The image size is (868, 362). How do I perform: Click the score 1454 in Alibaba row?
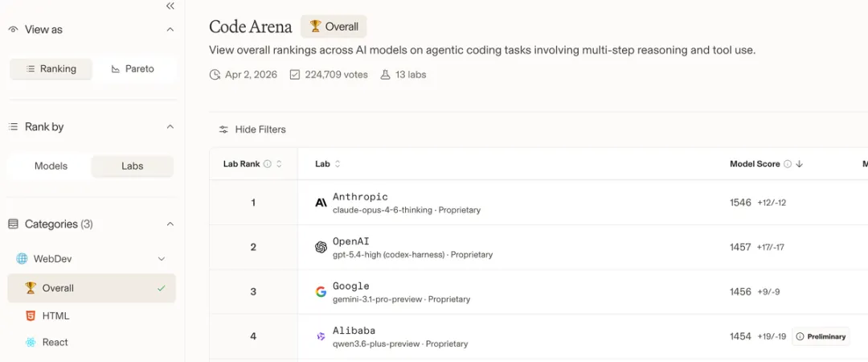click(741, 336)
